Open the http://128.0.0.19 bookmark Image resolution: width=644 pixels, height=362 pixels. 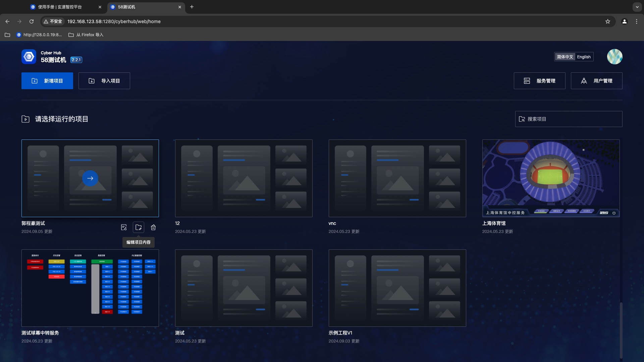tap(39, 35)
